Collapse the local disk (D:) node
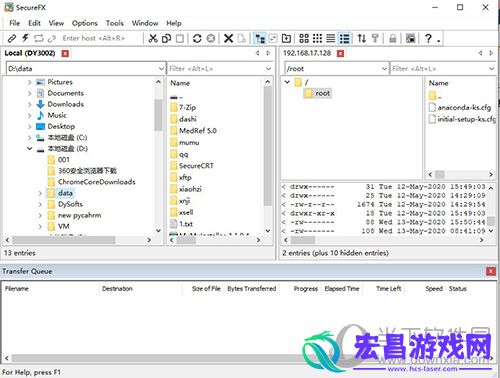Screen dimensions: 500x378 point(30,149)
